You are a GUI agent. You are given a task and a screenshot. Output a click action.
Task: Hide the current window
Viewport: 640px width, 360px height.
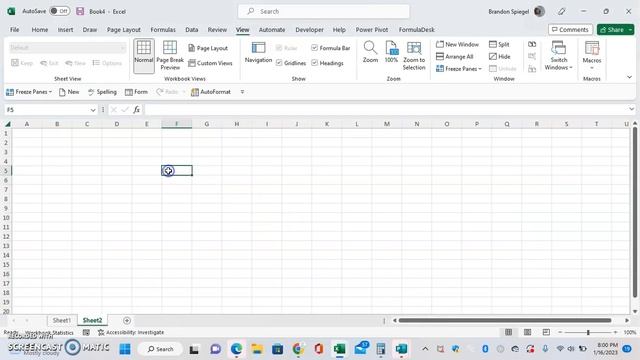[x=500, y=56]
